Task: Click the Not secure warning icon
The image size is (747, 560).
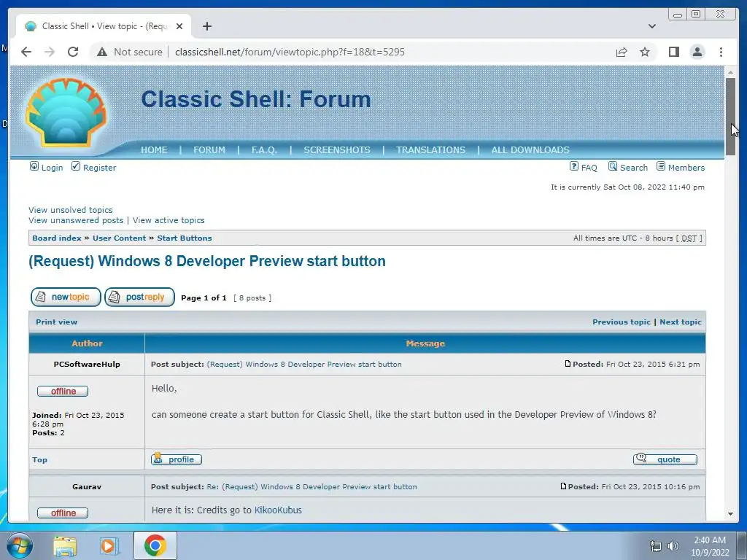Action: click(102, 52)
